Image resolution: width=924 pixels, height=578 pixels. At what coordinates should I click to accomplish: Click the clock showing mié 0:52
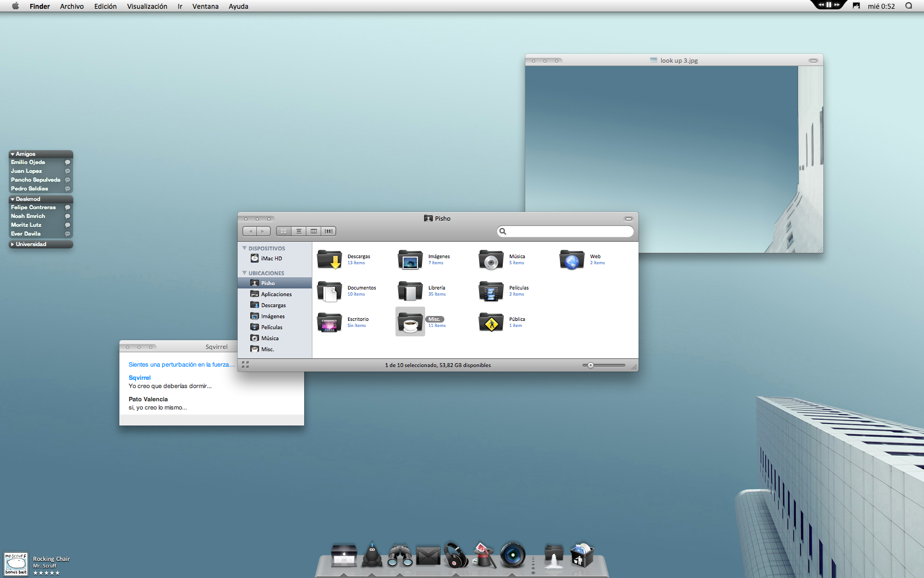(x=881, y=6)
